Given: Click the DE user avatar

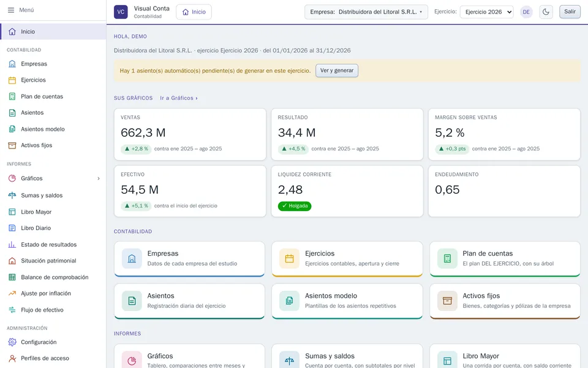Looking at the screenshot, I should pyautogui.click(x=526, y=12).
